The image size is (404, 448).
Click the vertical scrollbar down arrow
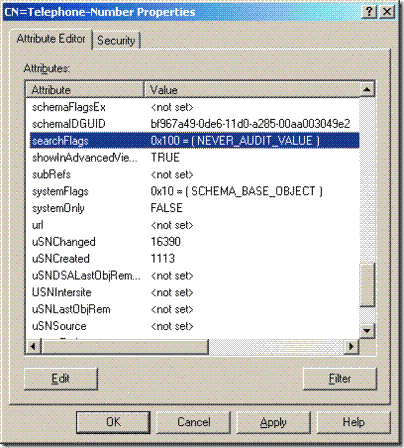point(367,330)
